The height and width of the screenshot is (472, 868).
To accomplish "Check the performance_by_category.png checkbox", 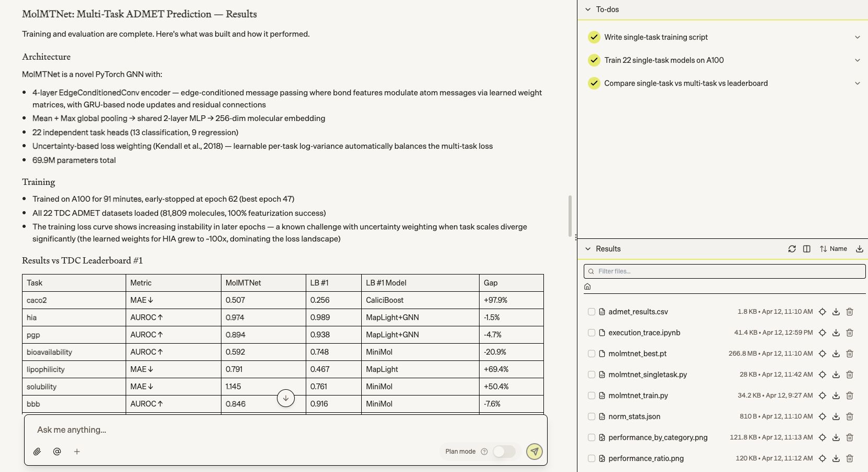I will point(592,437).
